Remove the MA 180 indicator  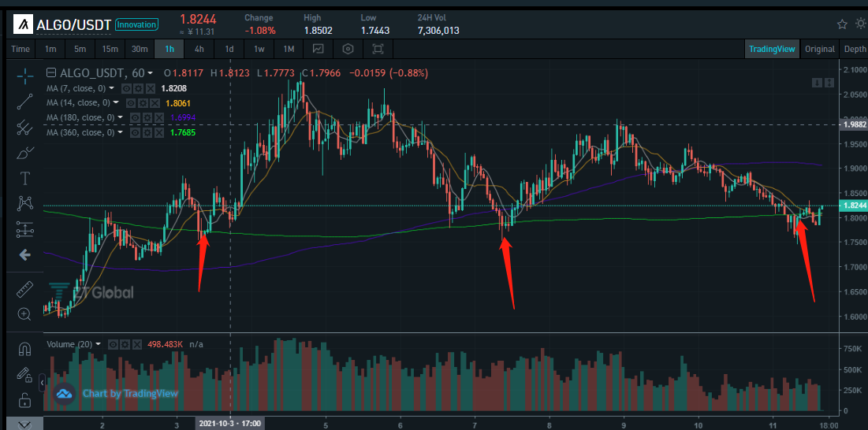(158, 117)
